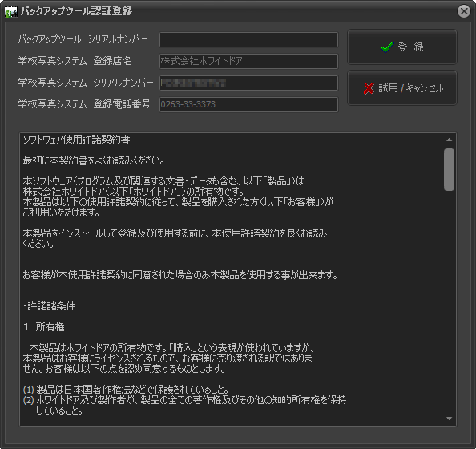Click the 1 所有権 section heading

tap(44, 327)
